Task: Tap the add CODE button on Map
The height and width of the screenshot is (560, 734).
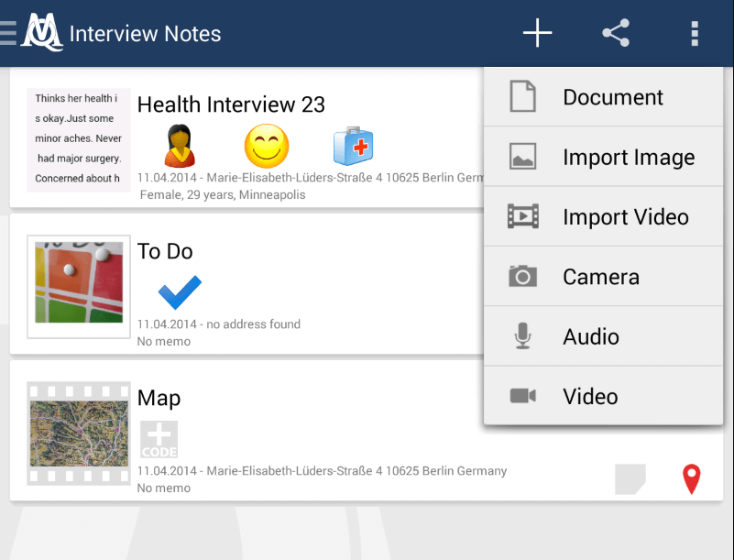Action: tap(159, 439)
